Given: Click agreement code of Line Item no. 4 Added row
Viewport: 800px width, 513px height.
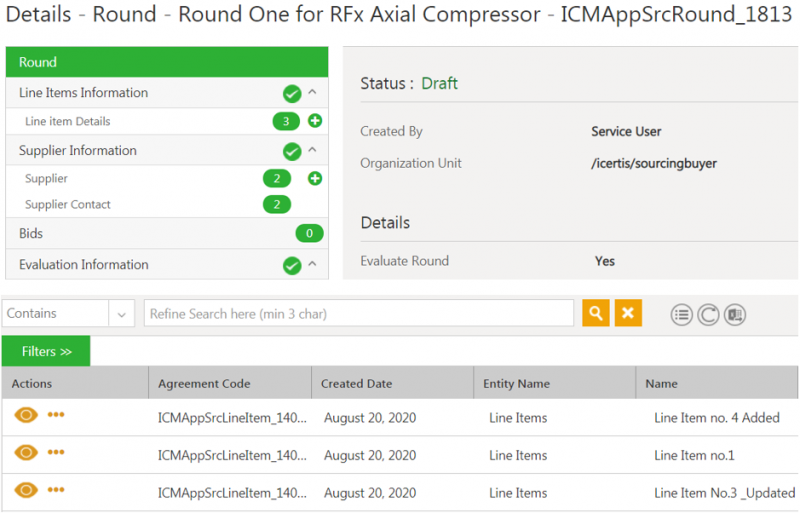Looking at the screenshot, I should pos(232,418).
